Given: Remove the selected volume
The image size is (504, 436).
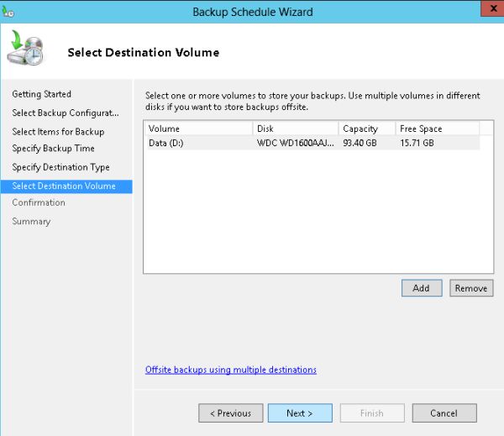Looking at the screenshot, I should 471,288.
